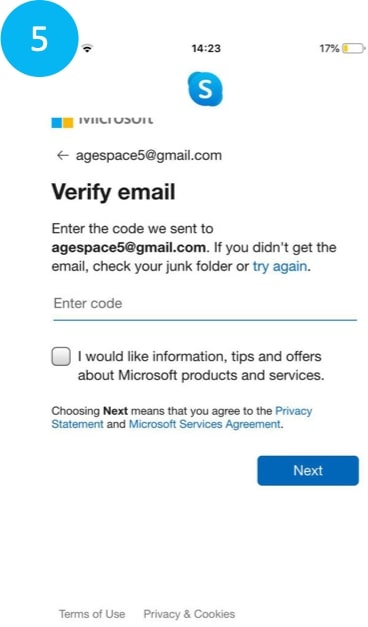Click the Microsoft four-square logo
The height and width of the screenshot is (627, 368).
tap(62, 122)
